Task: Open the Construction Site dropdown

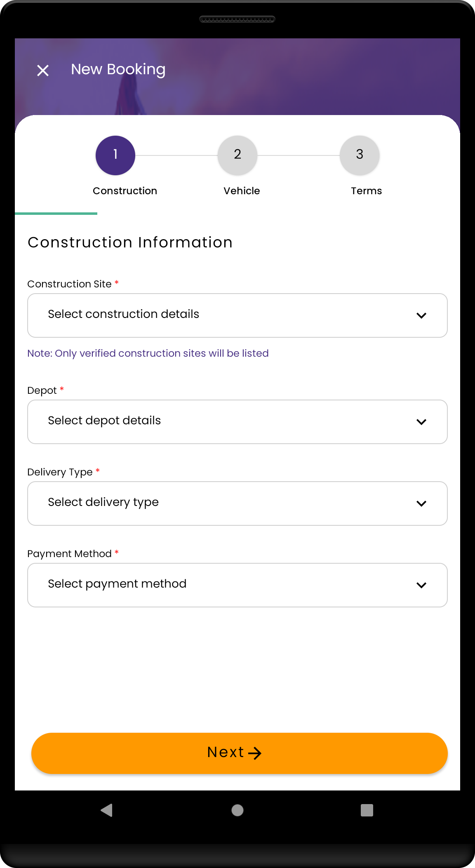Action: tap(223, 315)
